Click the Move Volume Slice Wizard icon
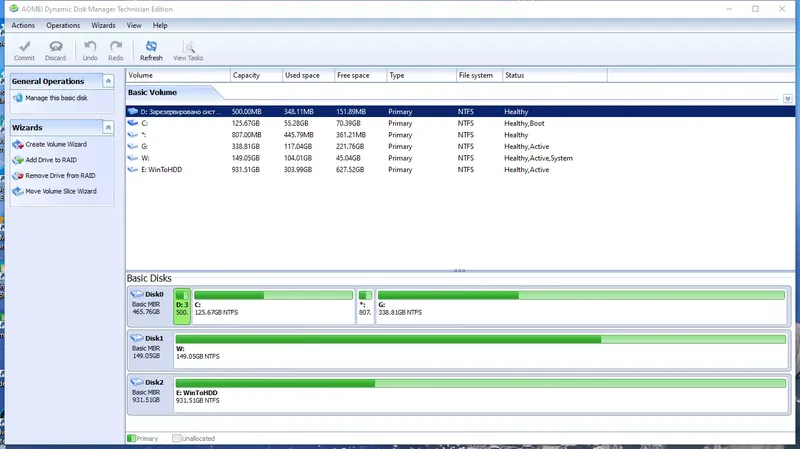This screenshot has width=800, height=449. [18, 191]
